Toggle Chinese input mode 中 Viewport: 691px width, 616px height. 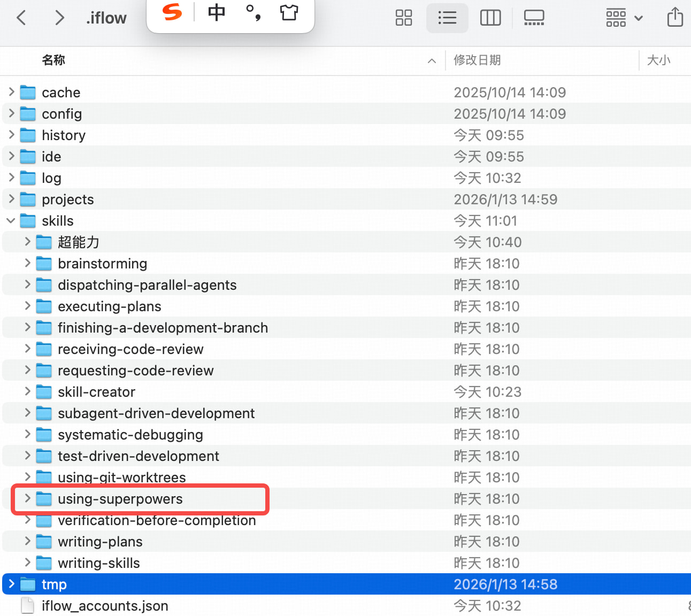click(x=217, y=12)
